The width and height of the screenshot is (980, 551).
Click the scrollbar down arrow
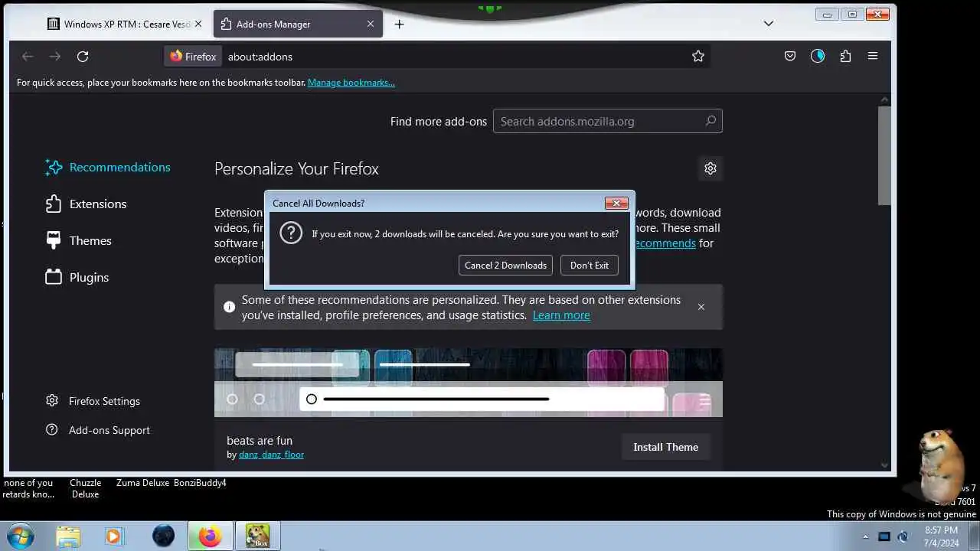click(884, 465)
